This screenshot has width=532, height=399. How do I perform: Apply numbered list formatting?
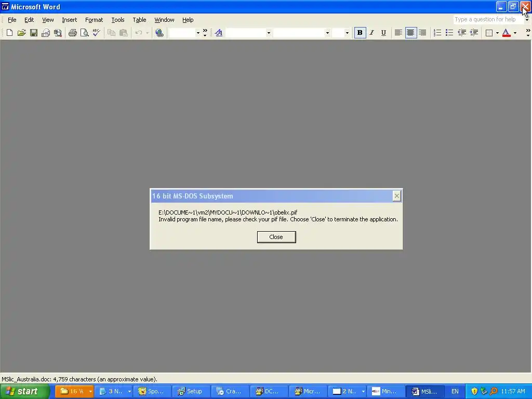(x=437, y=33)
